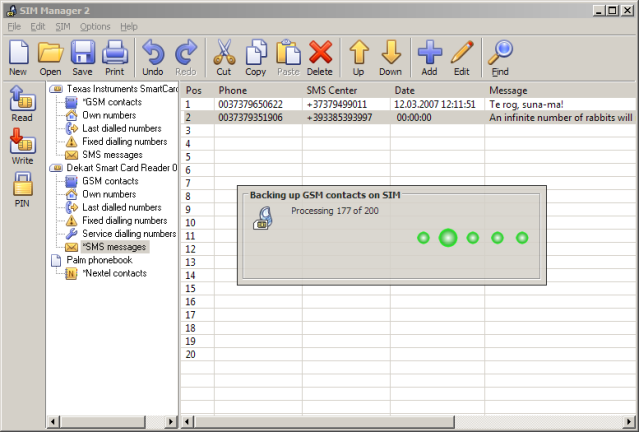Select Last dialled numbers under Texas Instruments
Screen dimensions: 639x432
point(122,128)
